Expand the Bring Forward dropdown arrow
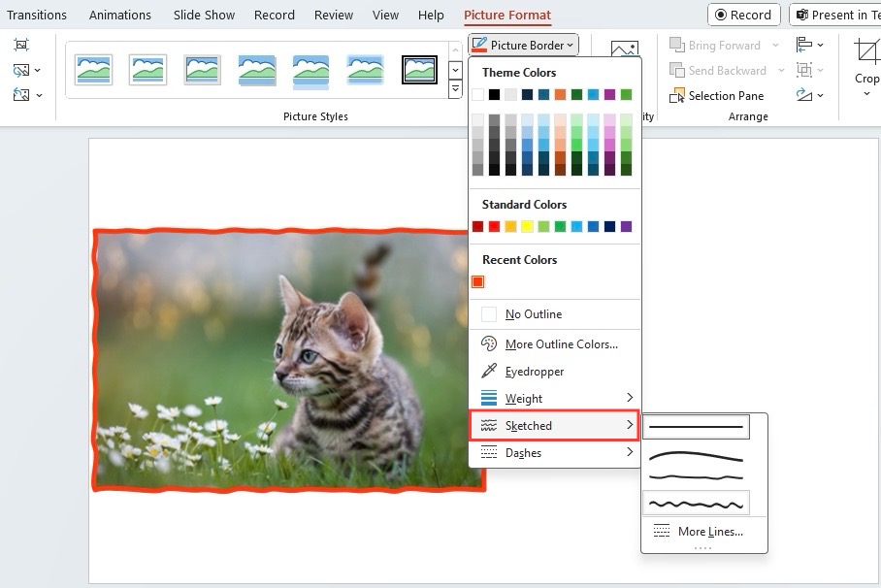 (x=776, y=45)
